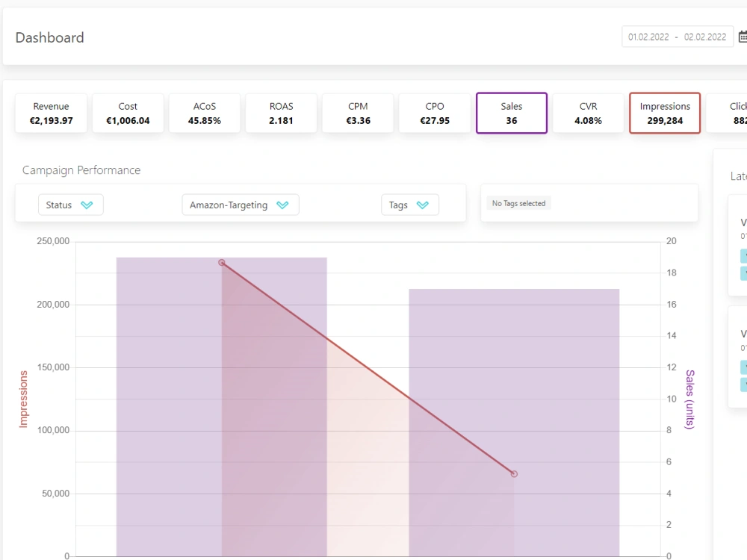747x560 pixels.
Task: Click the 250,000 axis tick label
Action: click(x=53, y=241)
